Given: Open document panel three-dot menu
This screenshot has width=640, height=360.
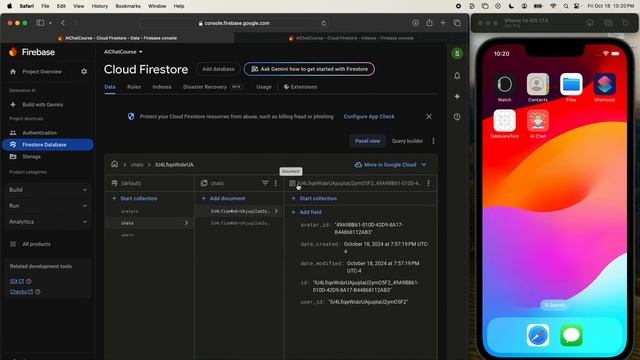Looking at the screenshot, I should (428, 183).
